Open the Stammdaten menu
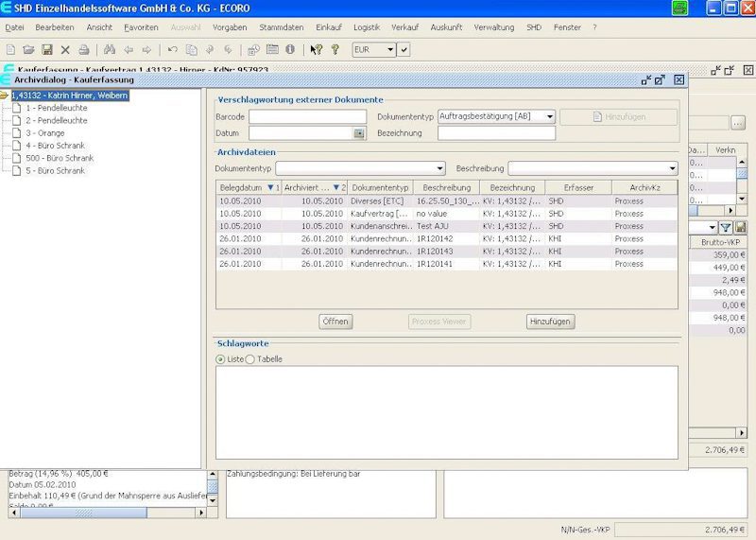This screenshot has width=756, height=540. [281, 27]
